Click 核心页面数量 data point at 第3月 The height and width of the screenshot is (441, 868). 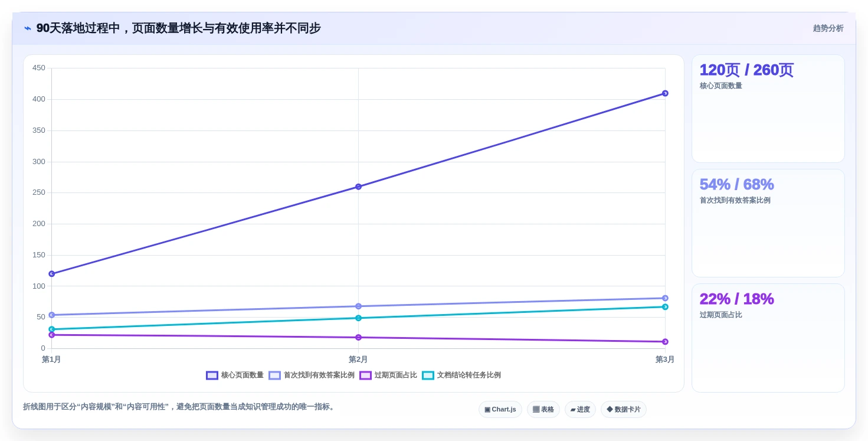665,93
